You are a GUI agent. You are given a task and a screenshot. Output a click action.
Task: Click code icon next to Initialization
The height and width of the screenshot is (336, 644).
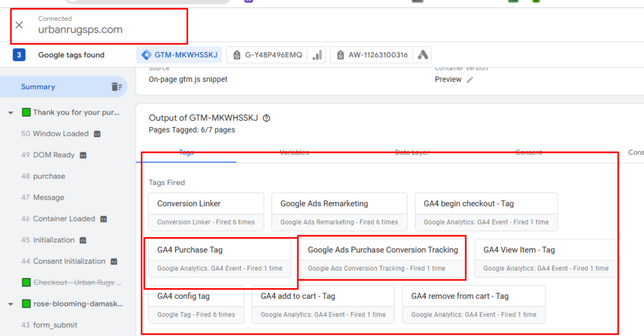click(83, 240)
